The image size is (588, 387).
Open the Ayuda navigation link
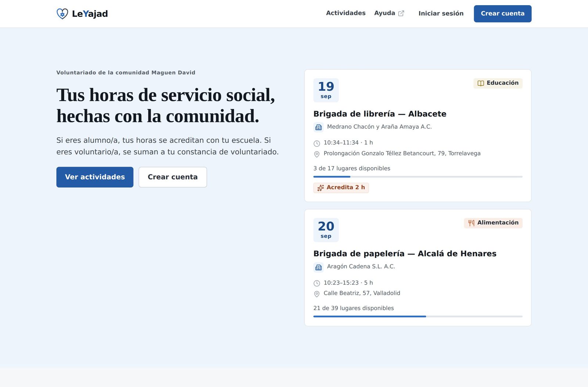[x=389, y=13]
